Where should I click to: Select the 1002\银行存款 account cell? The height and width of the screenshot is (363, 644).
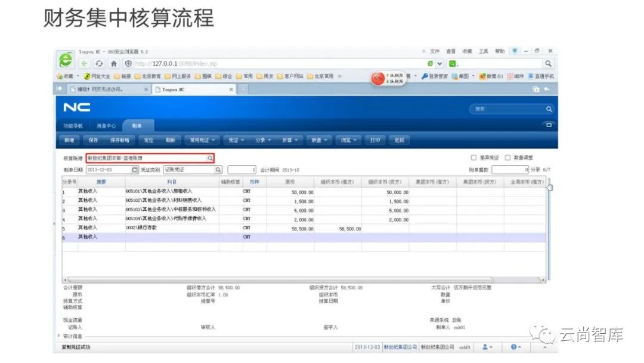click(x=172, y=227)
